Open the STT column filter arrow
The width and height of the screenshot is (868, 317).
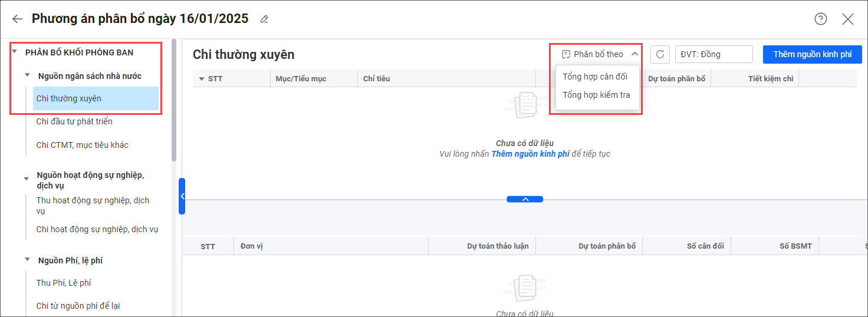202,79
